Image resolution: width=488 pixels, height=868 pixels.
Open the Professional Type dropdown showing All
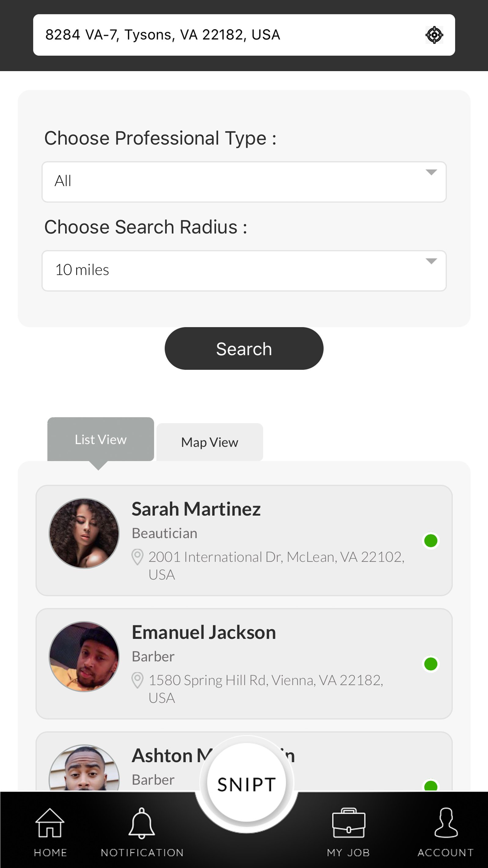(244, 182)
